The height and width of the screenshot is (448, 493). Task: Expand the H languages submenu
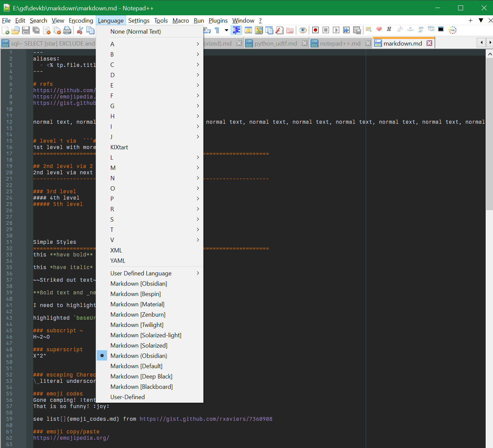click(x=150, y=116)
